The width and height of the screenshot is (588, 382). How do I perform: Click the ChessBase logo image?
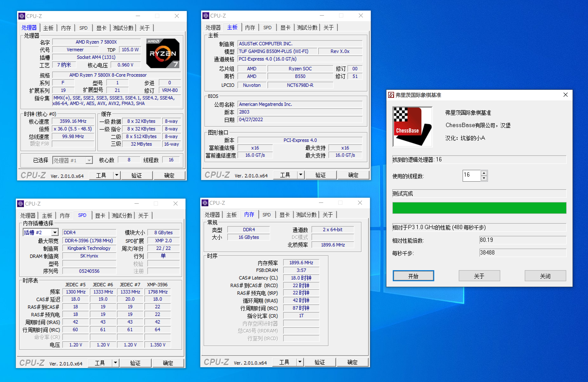(412, 127)
